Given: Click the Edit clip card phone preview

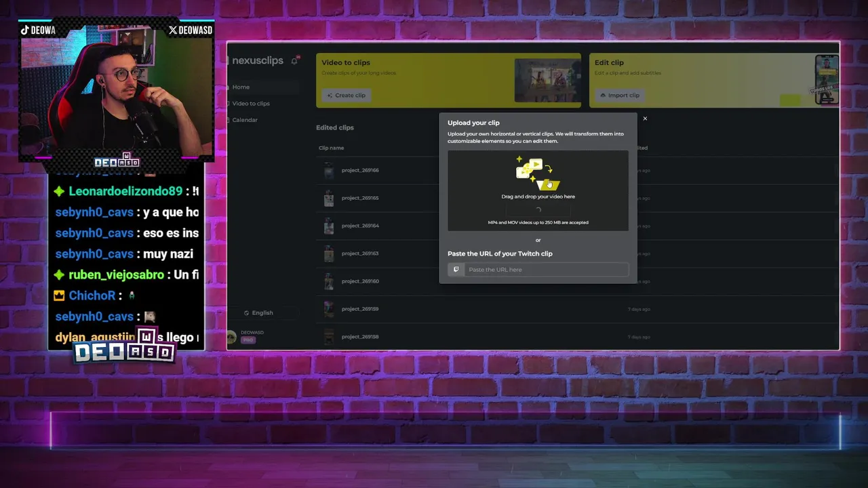Looking at the screenshot, I should coord(826,80).
